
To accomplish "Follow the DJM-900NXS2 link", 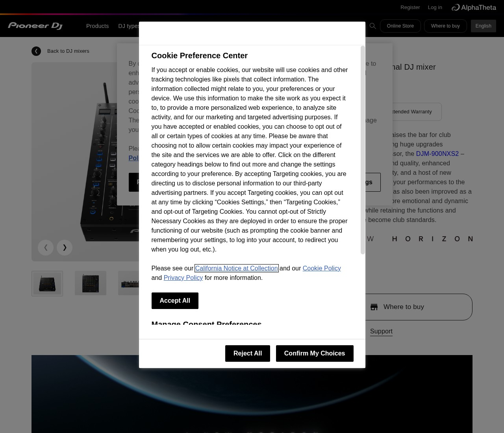I will coord(437,154).
